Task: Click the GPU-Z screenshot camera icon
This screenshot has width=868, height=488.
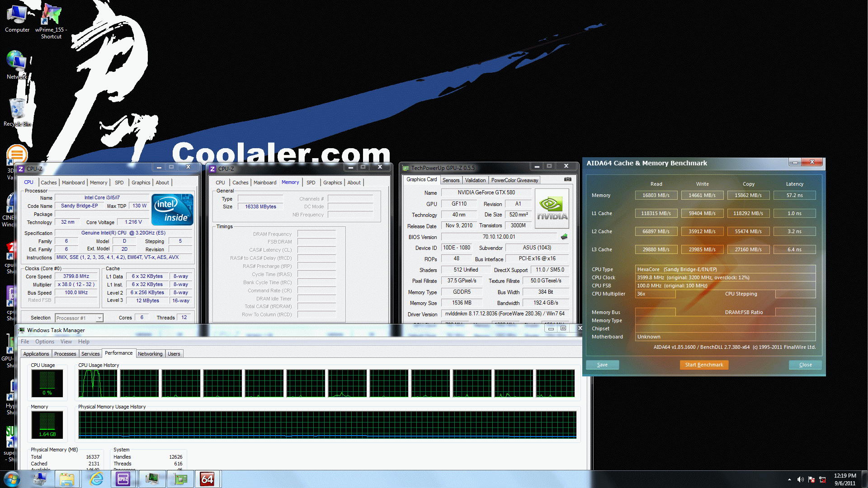Action: point(567,179)
